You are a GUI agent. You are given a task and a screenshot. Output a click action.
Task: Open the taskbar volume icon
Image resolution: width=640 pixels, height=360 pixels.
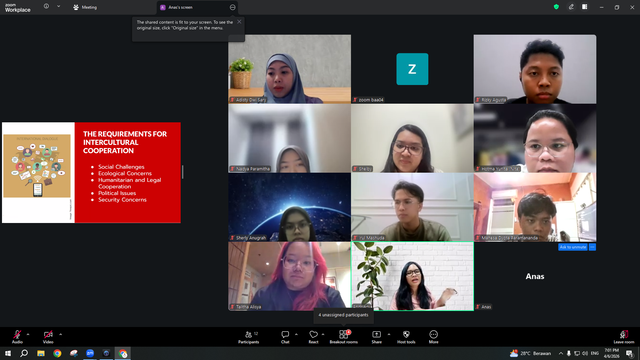[585, 353]
